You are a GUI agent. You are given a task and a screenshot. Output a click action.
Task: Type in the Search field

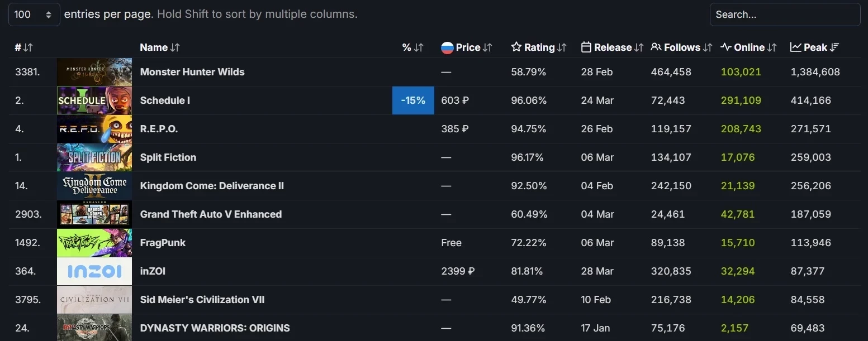pyautogui.click(x=784, y=15)
